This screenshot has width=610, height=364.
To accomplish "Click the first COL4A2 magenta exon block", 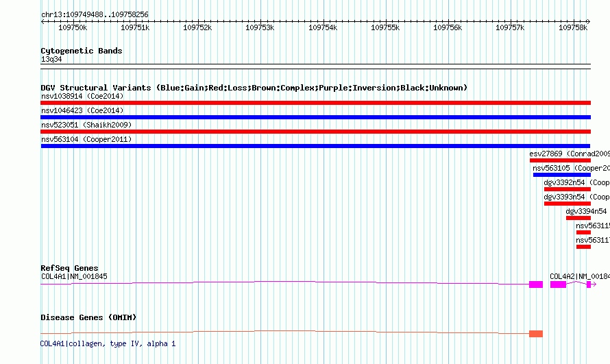I will [558, 284].
